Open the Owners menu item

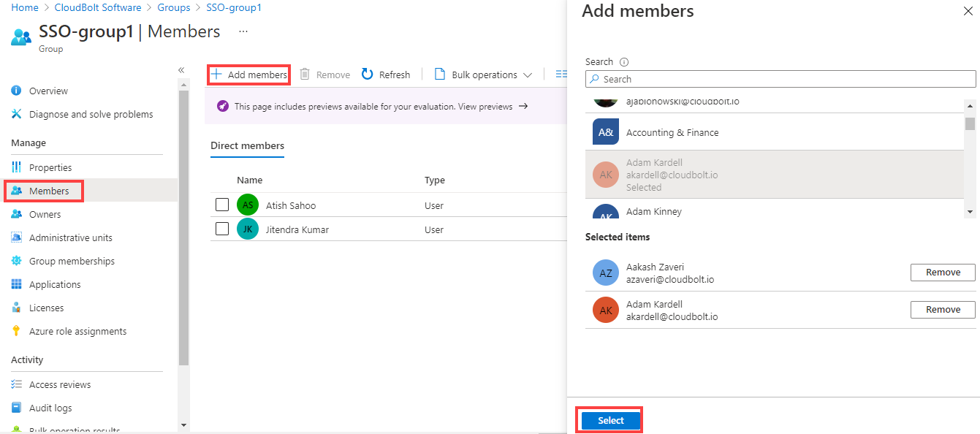(45, 214)
